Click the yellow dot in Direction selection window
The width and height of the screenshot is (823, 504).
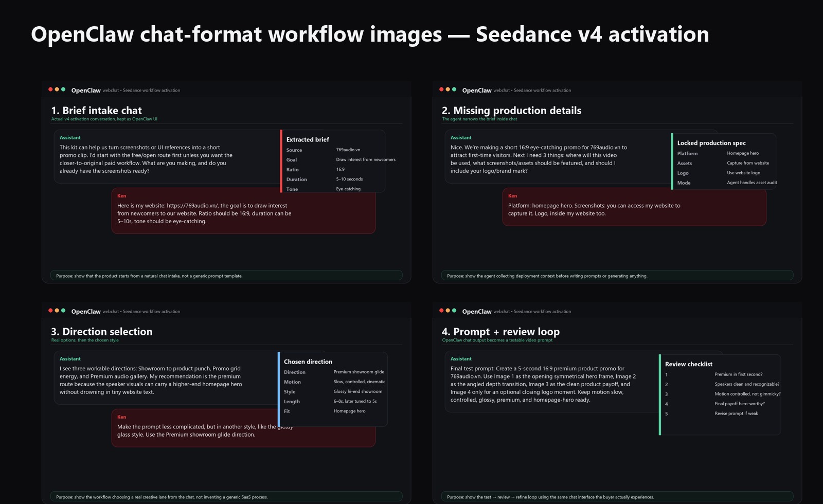pyautogui.click(x=57, y=311)
